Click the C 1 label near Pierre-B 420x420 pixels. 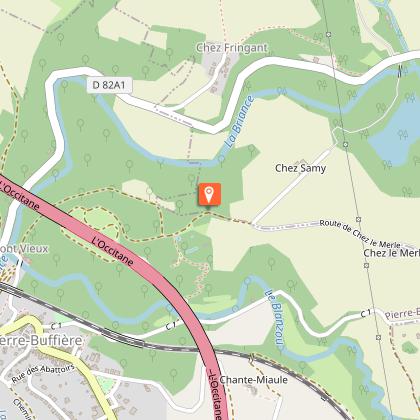[366, 313]
